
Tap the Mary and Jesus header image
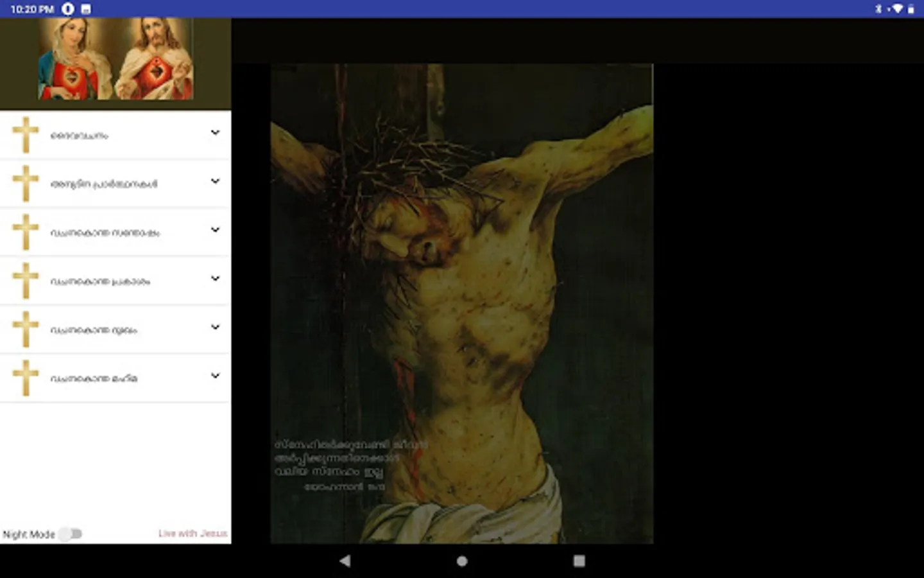[x=116, y=59]
